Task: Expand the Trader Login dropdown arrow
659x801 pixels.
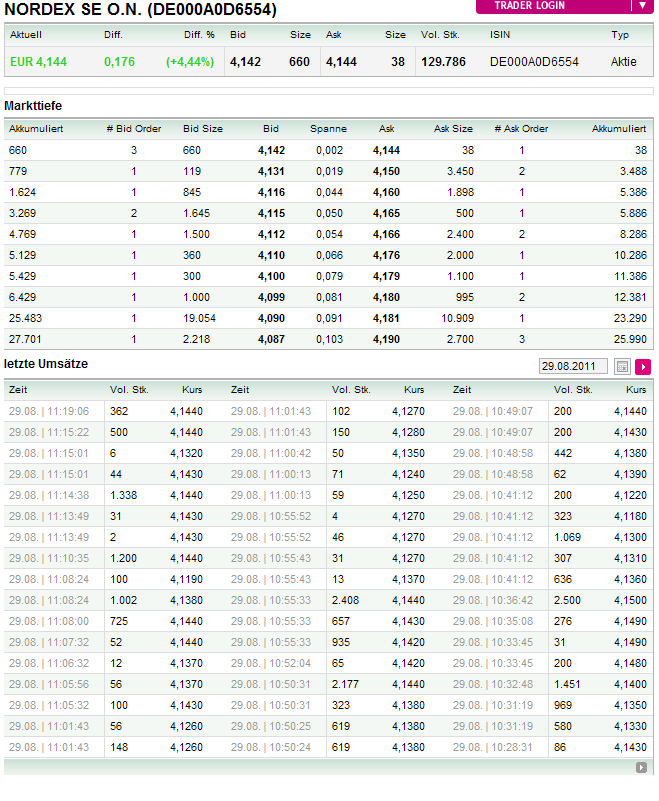Action: [642, 6]
